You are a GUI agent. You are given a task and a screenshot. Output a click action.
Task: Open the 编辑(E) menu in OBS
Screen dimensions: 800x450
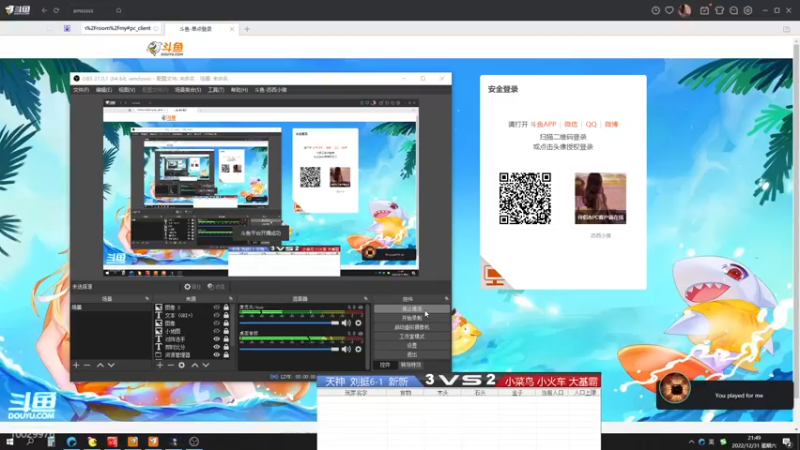104,90
